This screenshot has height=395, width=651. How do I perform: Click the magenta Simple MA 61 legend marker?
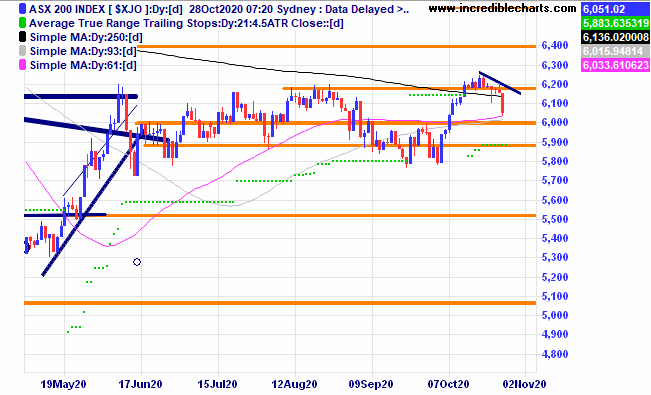[x=22, y=65]
